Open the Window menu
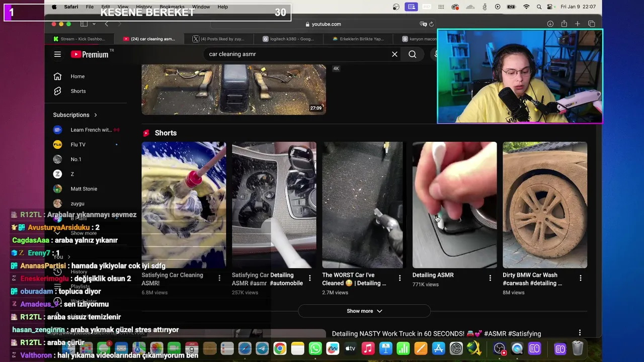Image resolution: width=644 pixels, height=362 pixels. point(201,7)
